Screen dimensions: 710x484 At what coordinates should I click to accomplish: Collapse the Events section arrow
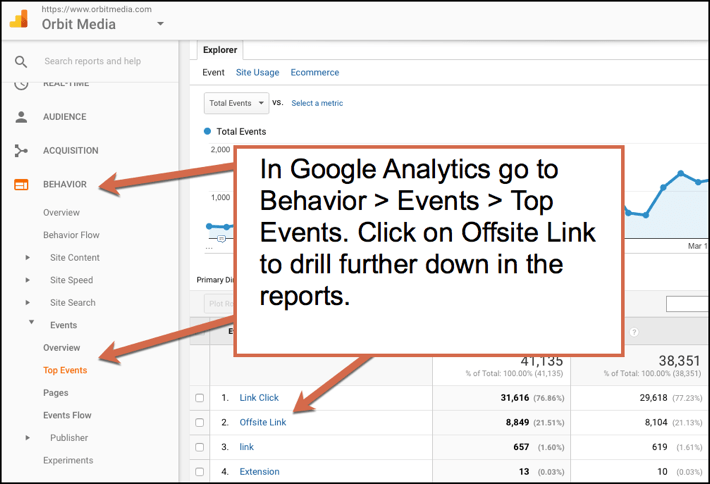[32, 323]
